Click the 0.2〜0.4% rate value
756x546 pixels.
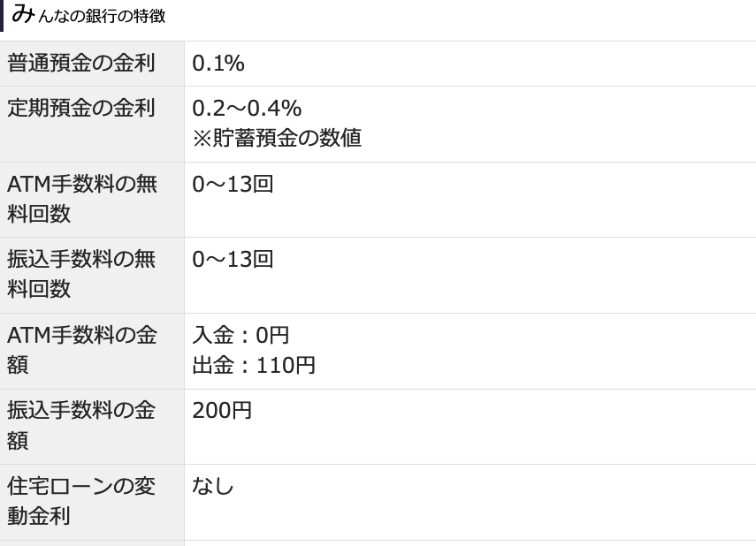click(247, 109)
